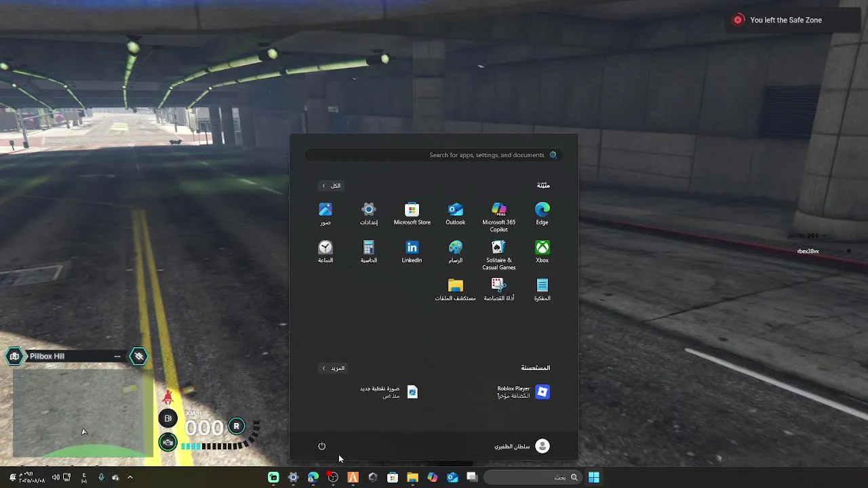Click the volume speaker icon in tray

point(56,477)
